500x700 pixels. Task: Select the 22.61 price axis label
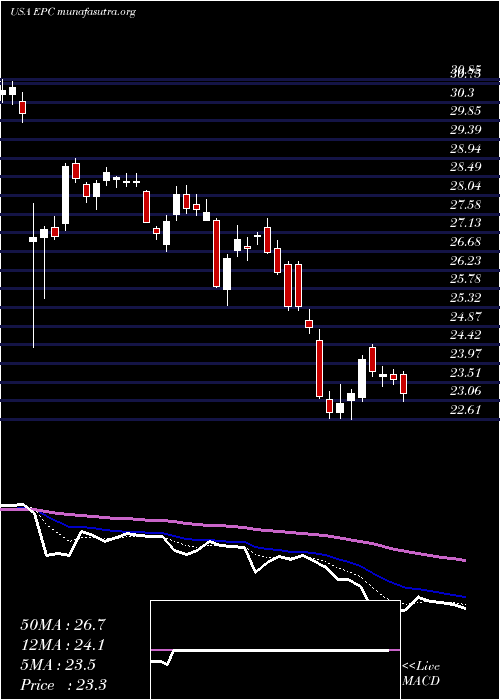(x=466, y=409)
